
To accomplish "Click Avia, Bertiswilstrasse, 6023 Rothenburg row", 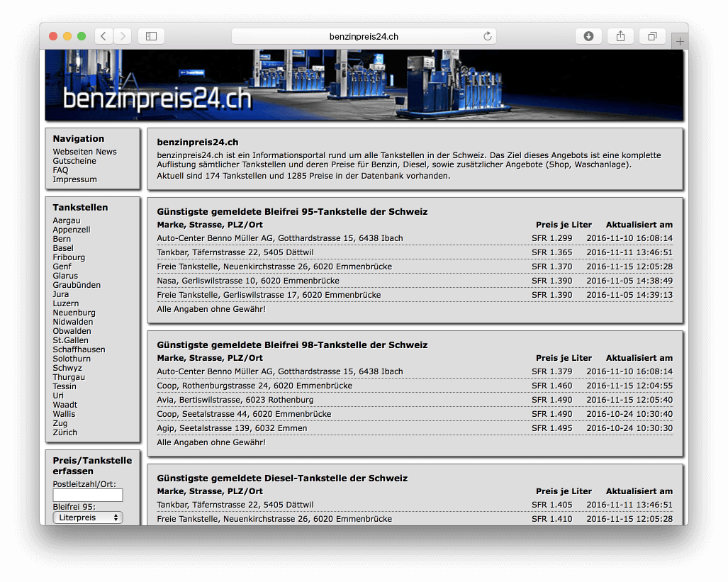I will tap(415, 400).
